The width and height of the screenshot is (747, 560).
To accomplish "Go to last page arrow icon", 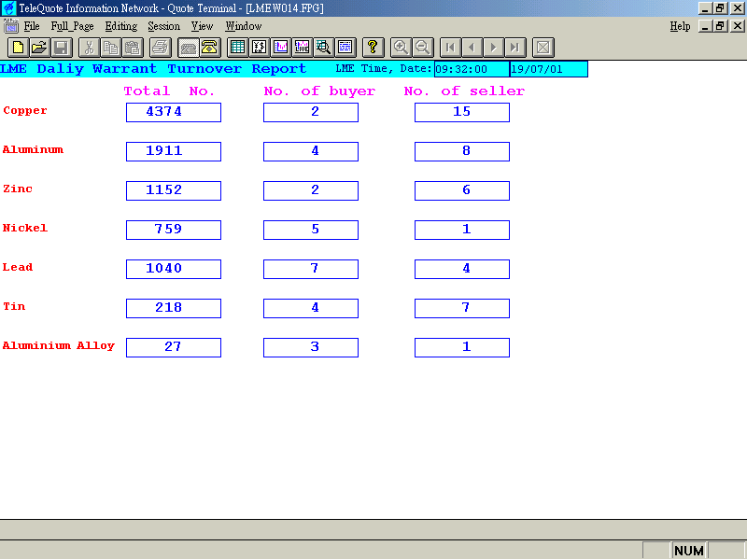I will click(515, 48).
